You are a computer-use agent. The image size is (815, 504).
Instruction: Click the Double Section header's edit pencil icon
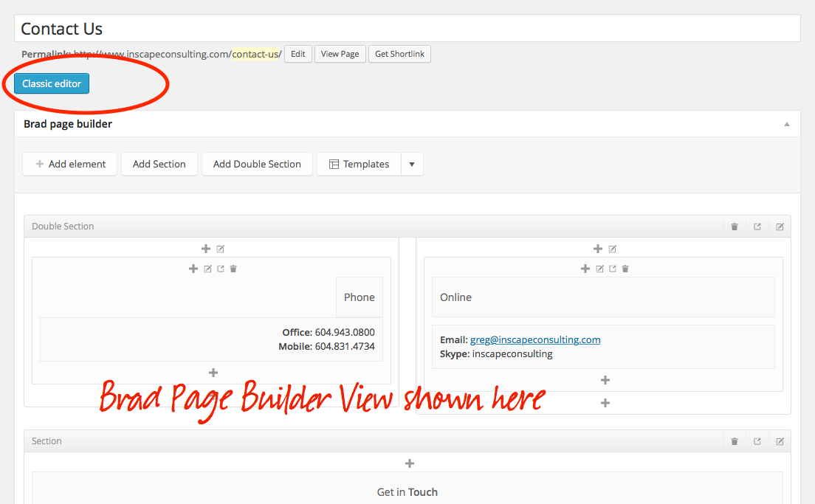780,227
